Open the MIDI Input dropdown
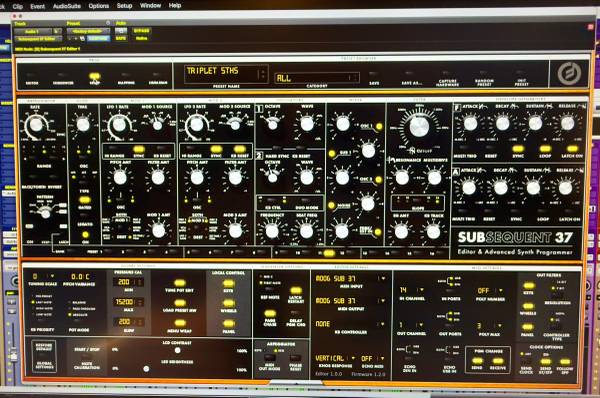The width and height of the screenshot is (600, 398). [350, 279]
